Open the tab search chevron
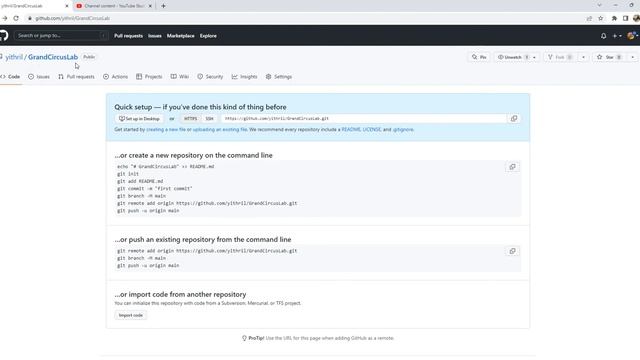This screenshot has height=360, width=640. point(600,5)
